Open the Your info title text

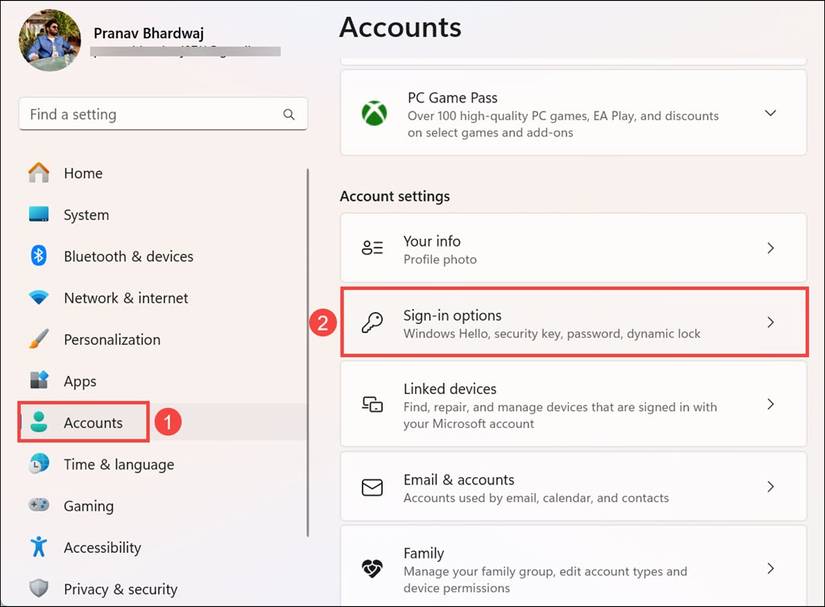point(432,241)
